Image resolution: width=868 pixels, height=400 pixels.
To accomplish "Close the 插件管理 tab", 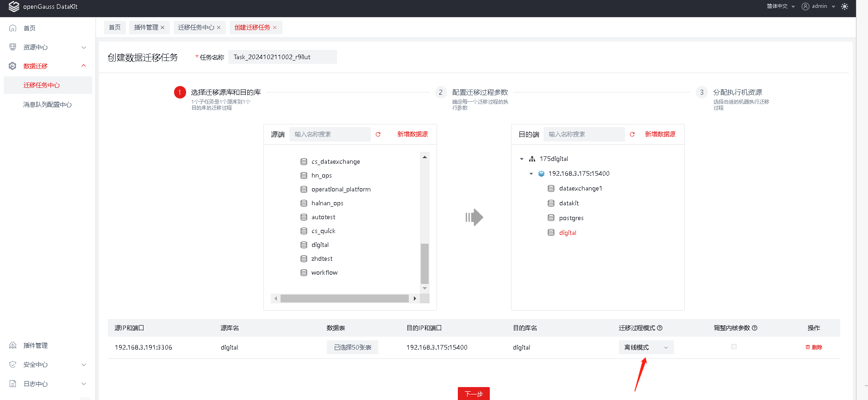I will point(162,28).
